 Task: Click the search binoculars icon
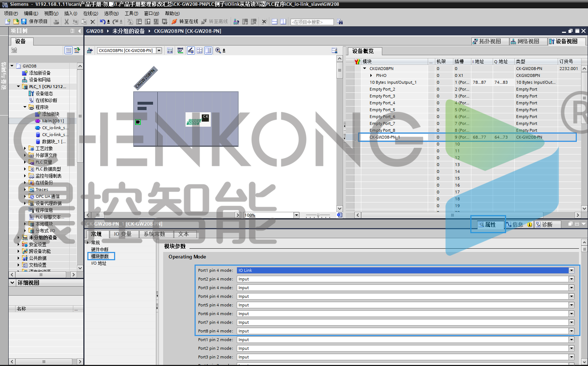click(340, 22)
